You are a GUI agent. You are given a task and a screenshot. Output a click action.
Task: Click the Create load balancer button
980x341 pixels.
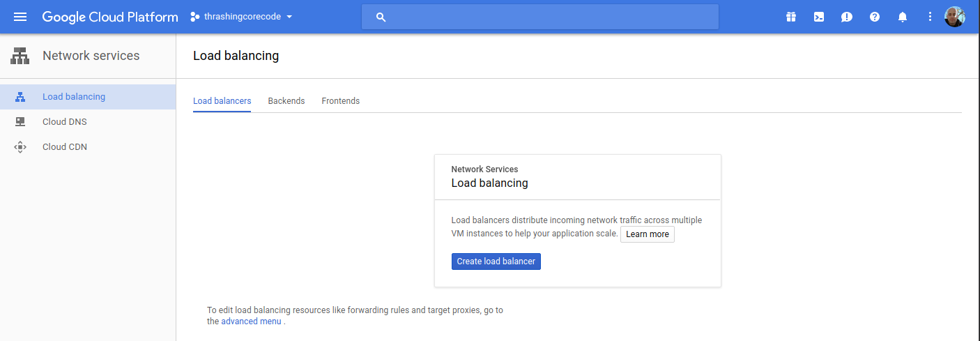coord(496,262)
